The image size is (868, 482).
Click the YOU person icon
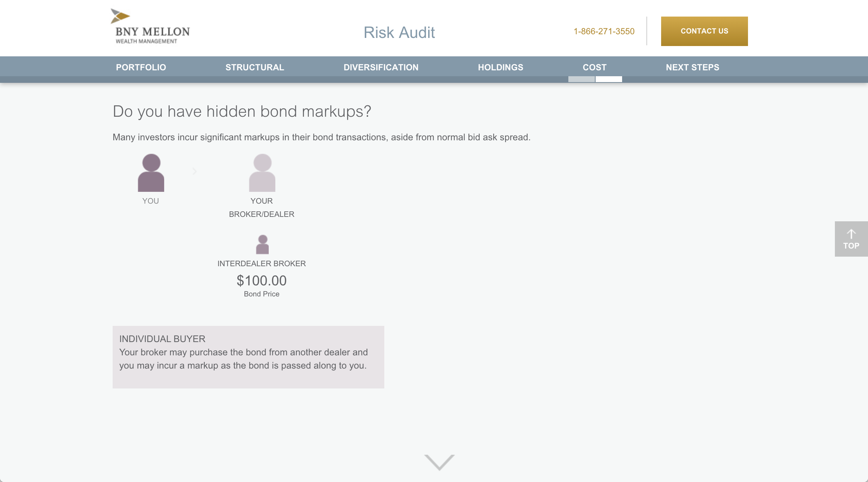tap(151, 173)
